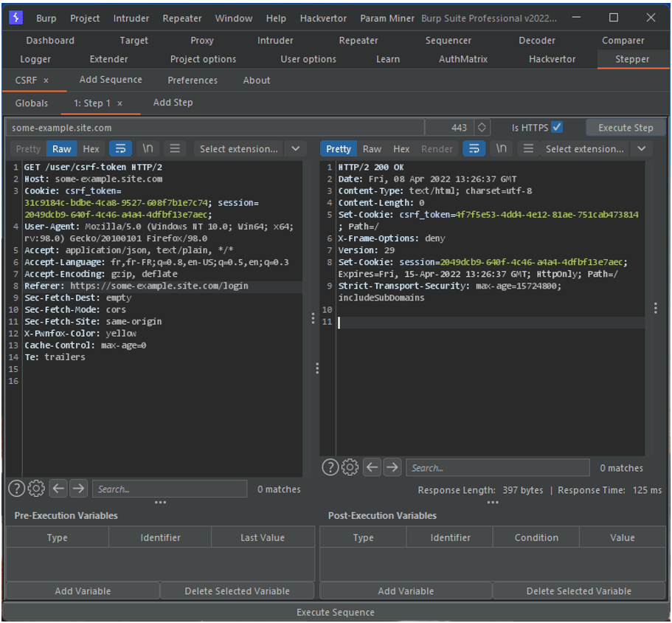The width and height of the screenshot is (672, 623).
Task: Adjust the port 443 spinner arrows
Action: tap(481, 127)
